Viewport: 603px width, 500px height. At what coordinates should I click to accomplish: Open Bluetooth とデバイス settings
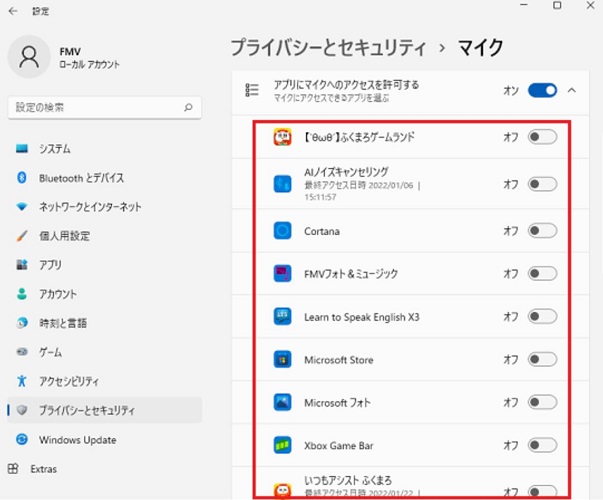coord(105,178)
